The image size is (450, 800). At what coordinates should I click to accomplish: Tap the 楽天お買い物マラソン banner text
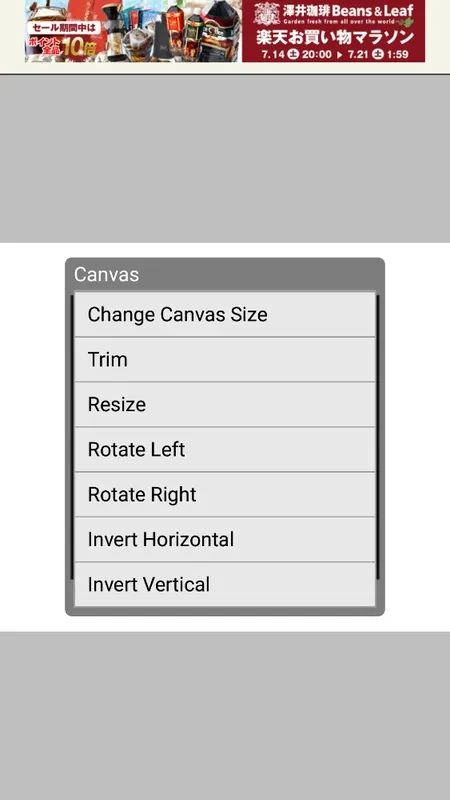[335, 37]
